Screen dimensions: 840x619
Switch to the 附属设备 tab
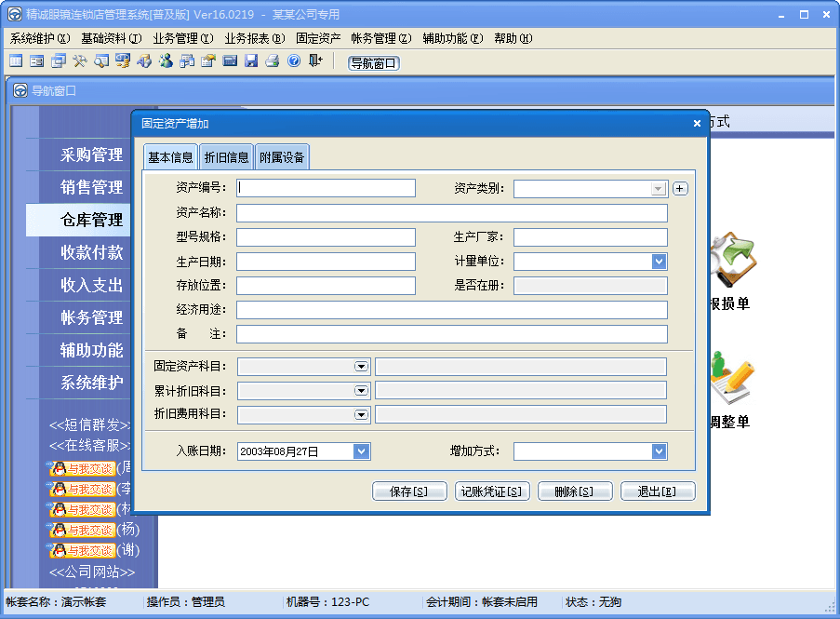[282, 157]
